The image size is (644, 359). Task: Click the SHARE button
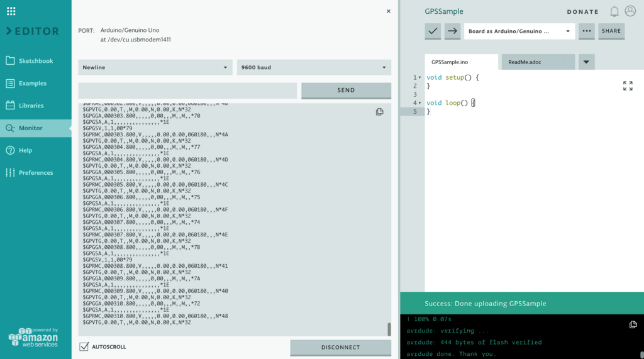tap(611, 31)
